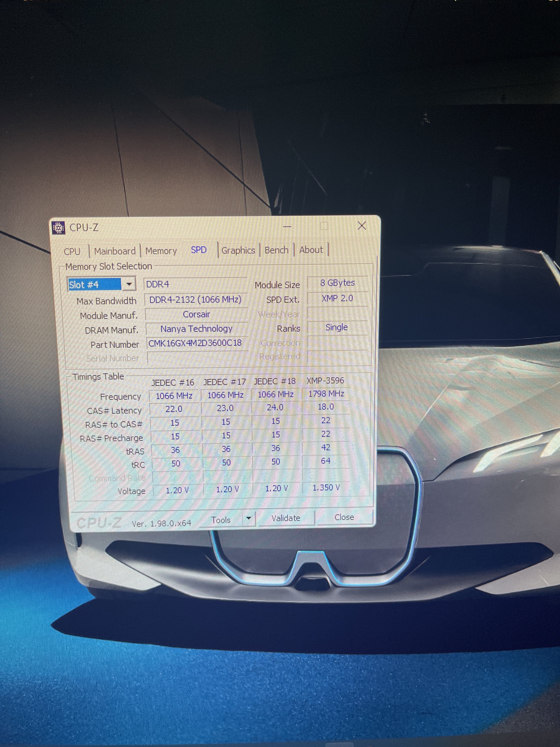Click the XMP-3596 frequency 1798 MHz cell
Screen dimensions: 560x747
pos(326,394)
